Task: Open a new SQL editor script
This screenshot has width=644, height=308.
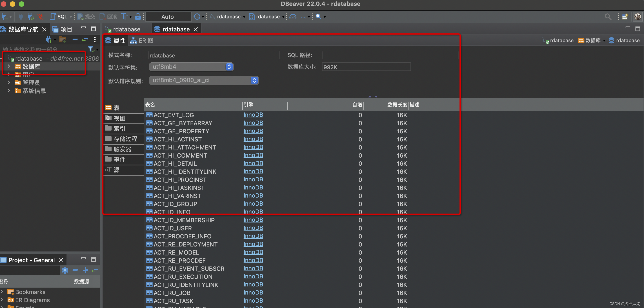Action: [59, 17]
